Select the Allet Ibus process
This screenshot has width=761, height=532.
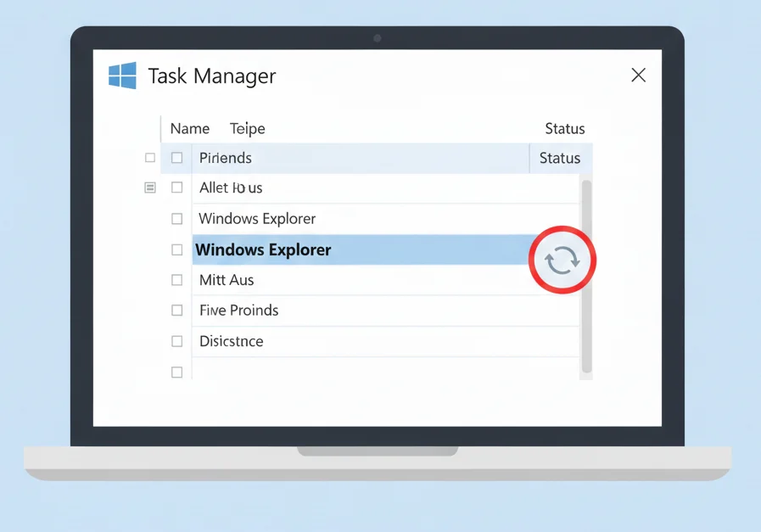tap(231, 188)
